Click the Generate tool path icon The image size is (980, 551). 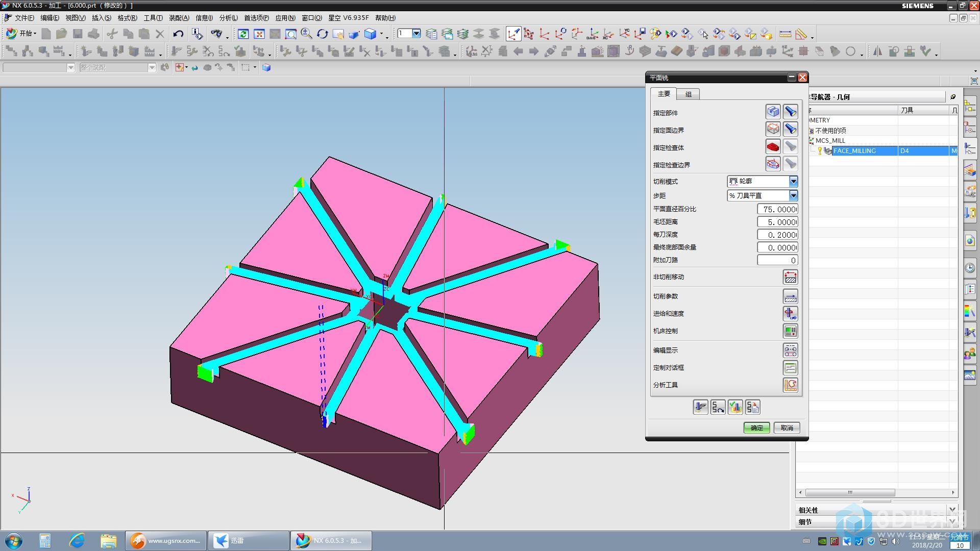[x=700, y=407]
